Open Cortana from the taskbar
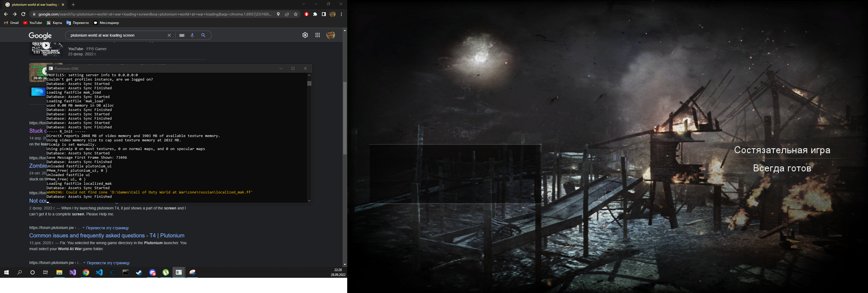 click(32, 272)
